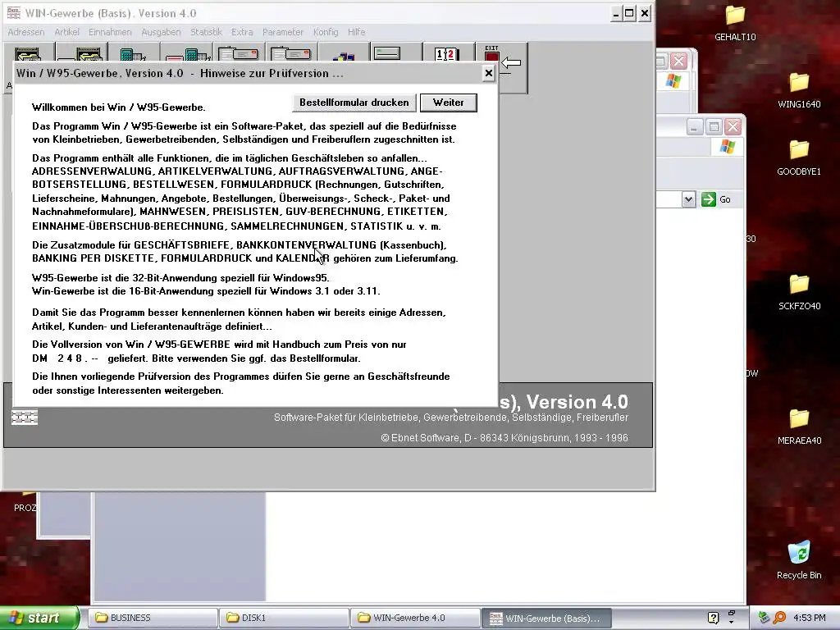Switch to WIN-Gewerbe 4.0 folder taskbar button
The height and width of the screenshot is (630, 840).
(415, 618)
